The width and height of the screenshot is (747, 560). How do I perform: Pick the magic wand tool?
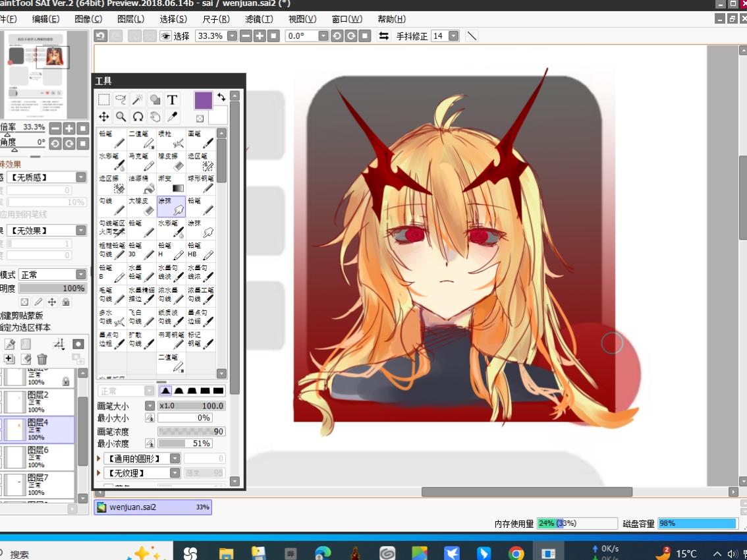click(138, 99)
